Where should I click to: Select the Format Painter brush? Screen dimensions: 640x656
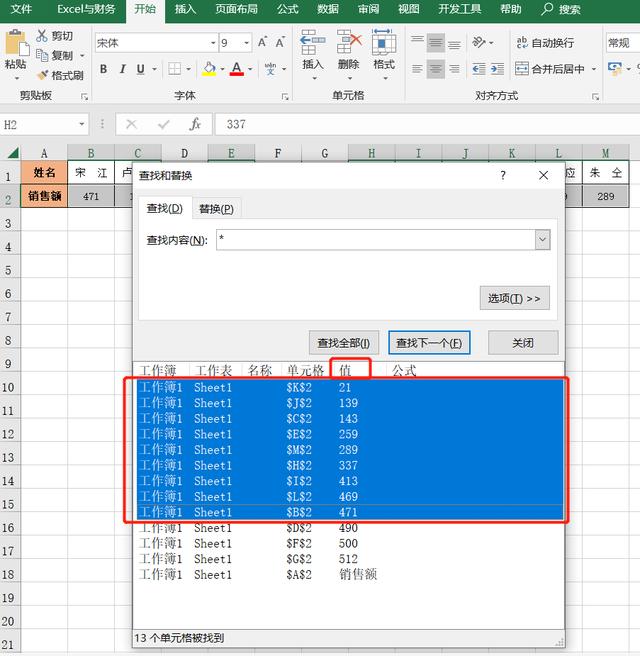(42, 75)
